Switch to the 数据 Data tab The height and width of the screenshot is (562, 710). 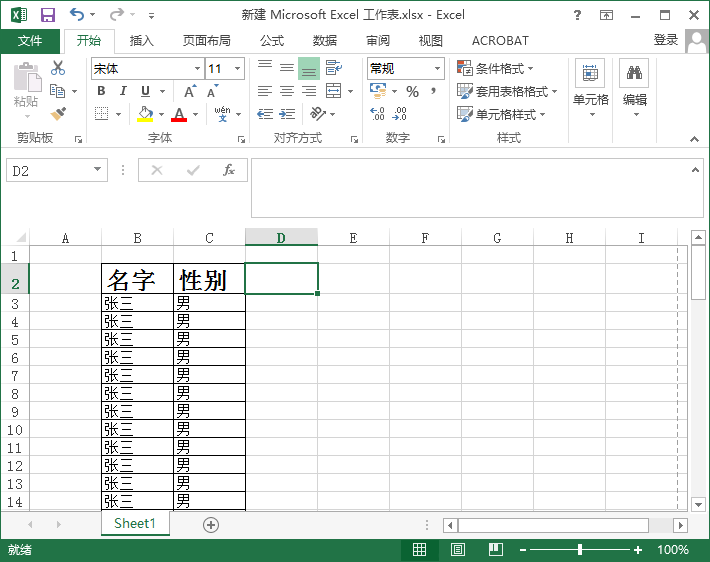325,41
